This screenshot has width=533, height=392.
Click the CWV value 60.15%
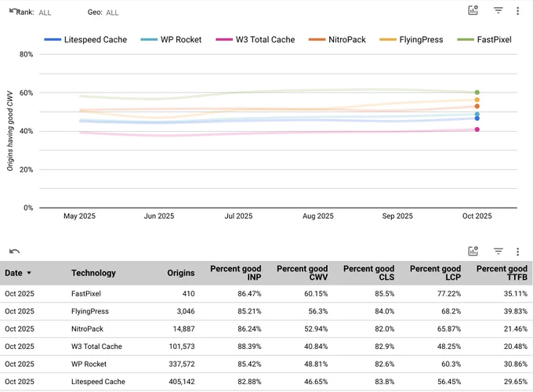tap(316, 294)
